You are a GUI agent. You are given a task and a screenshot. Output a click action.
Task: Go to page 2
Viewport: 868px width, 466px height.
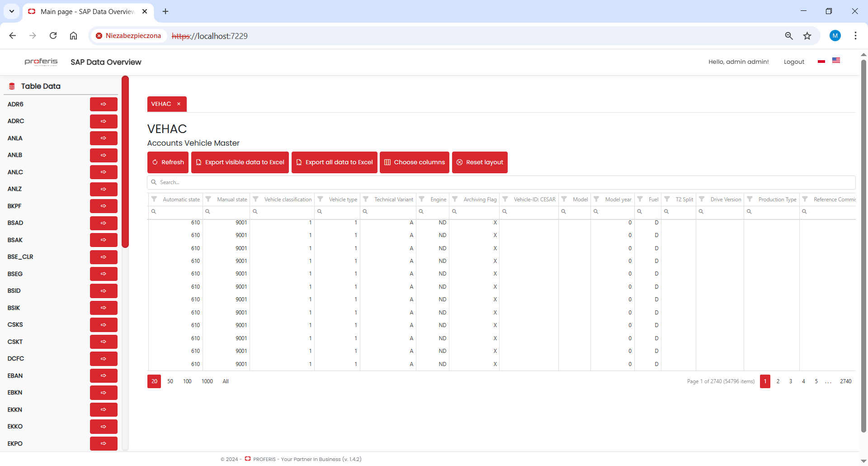pos(778,381)
